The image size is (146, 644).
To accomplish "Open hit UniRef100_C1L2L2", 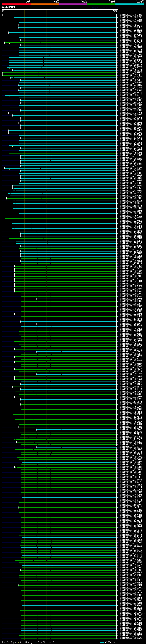I will coord(131,633).
